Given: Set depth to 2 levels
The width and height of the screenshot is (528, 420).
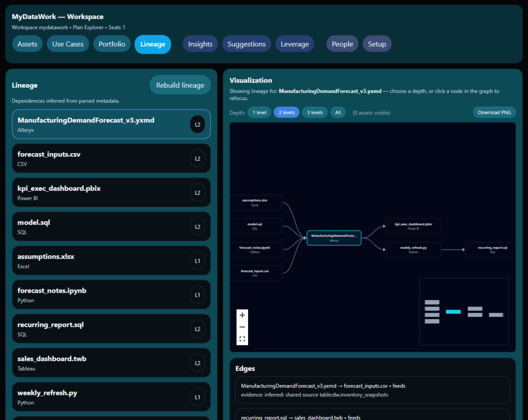Looking at the screenshot, I should 287,112.
